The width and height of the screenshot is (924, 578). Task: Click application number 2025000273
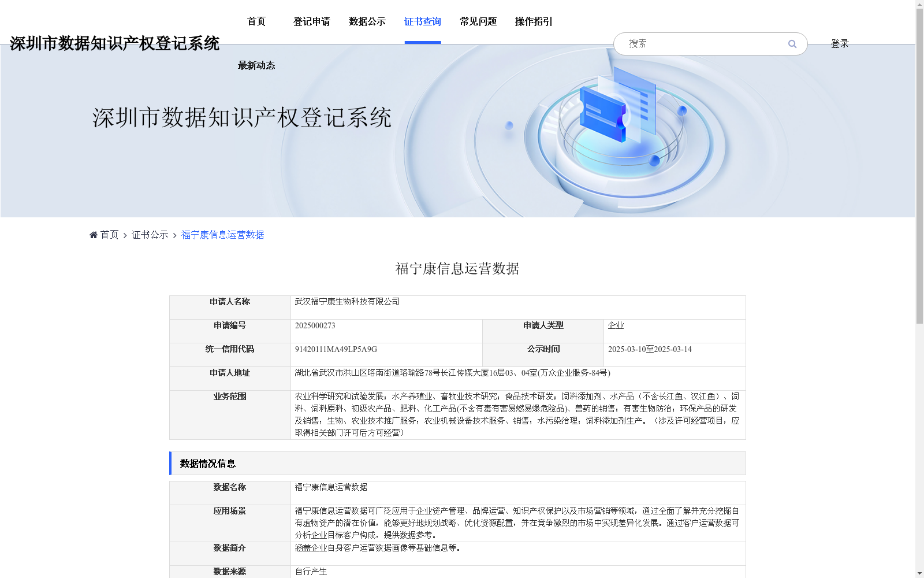coord(315,325)
